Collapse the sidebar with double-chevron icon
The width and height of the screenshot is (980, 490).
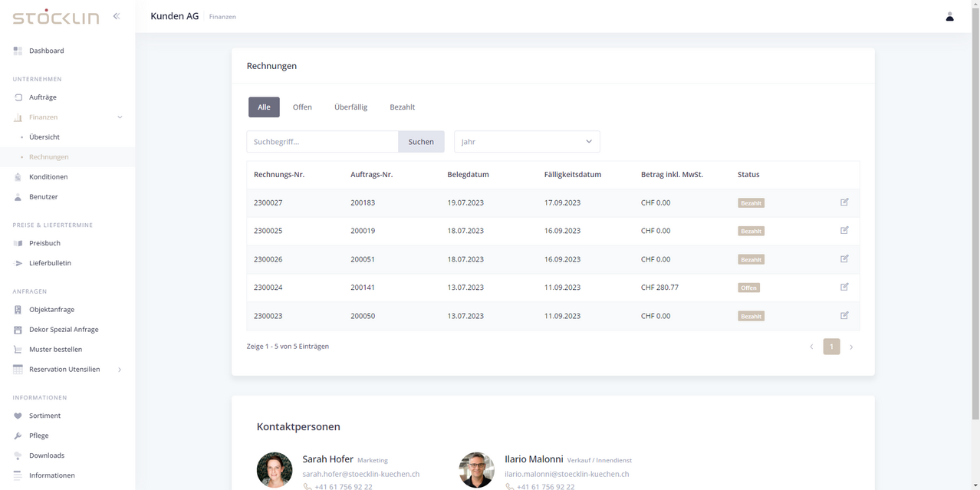[117, 16]
